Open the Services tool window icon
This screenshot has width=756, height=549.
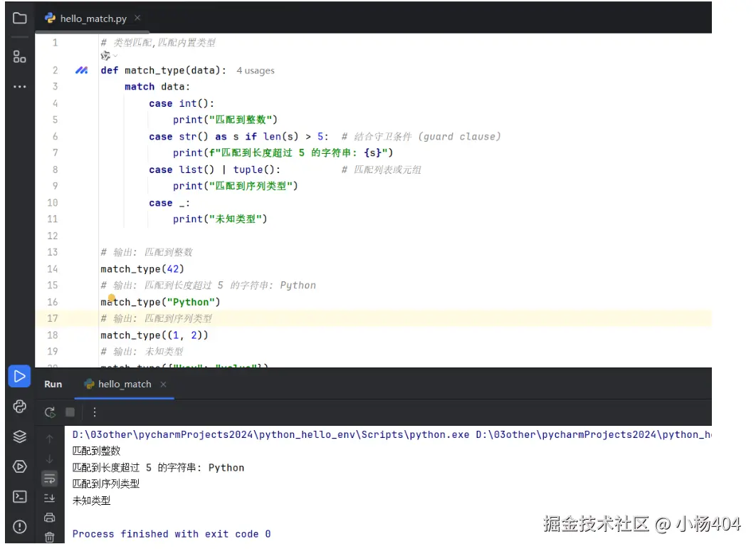(x=19, y=466)
